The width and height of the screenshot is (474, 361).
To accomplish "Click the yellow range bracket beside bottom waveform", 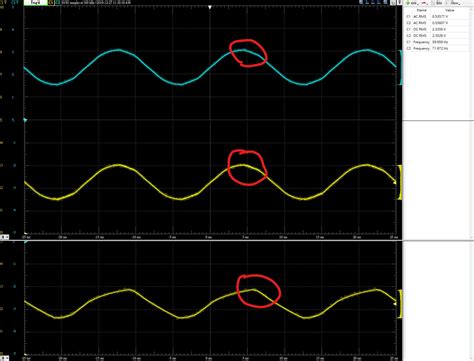I will pyautogui.click(x=400, y=304).
